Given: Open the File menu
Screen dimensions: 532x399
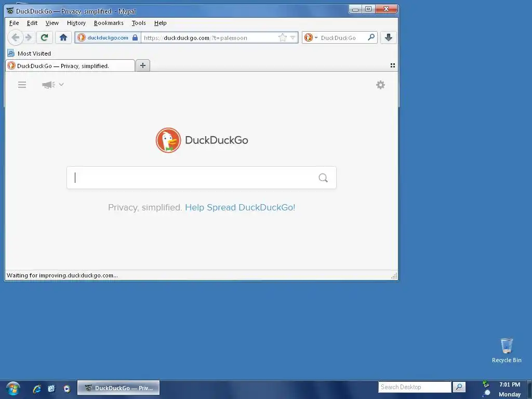Looking at the screenshot, I should tap(14, 23).
